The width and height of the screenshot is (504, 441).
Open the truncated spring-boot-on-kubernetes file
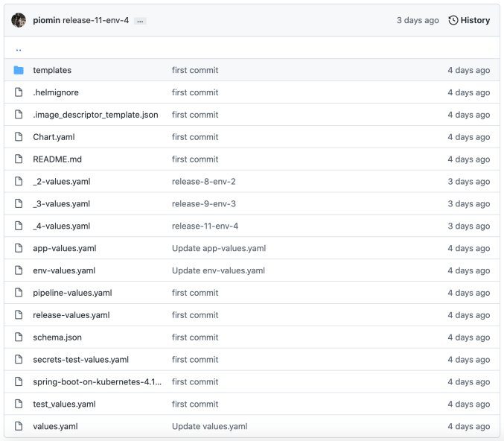point(97,382)
